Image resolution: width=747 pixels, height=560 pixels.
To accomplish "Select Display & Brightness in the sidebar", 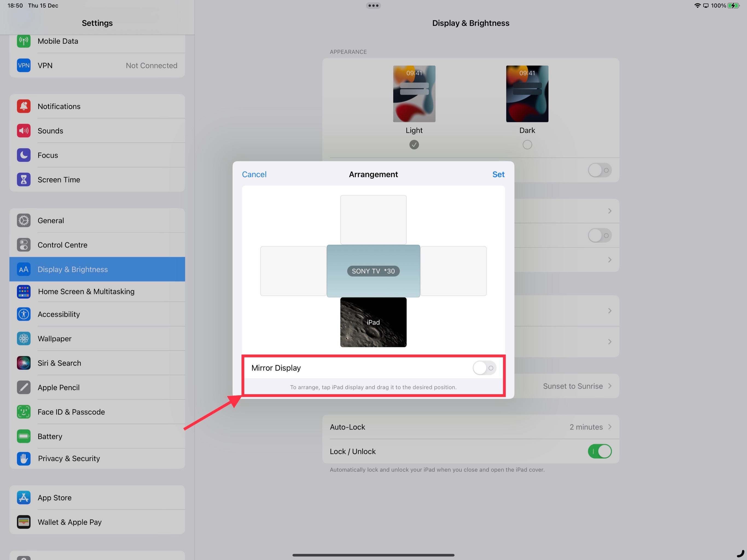I will coord(72,269).
